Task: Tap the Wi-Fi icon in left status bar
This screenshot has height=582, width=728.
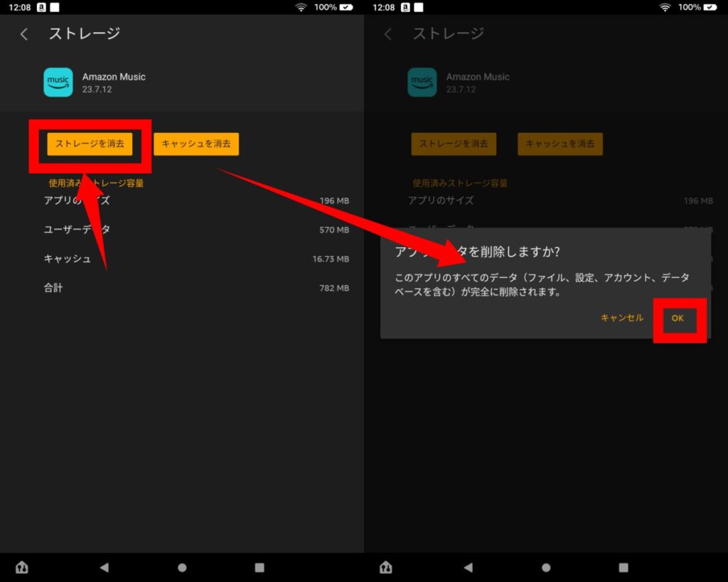Action: (x=301, y=7)
